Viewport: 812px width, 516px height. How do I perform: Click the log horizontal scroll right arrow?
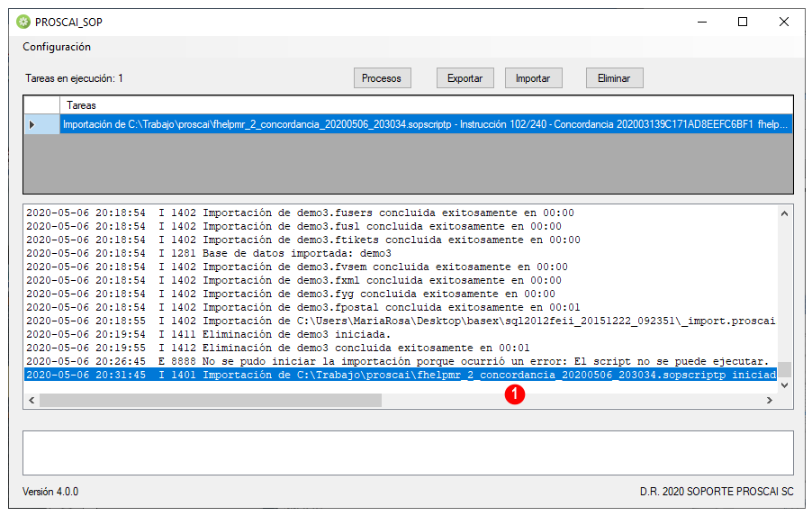[770, 400]
